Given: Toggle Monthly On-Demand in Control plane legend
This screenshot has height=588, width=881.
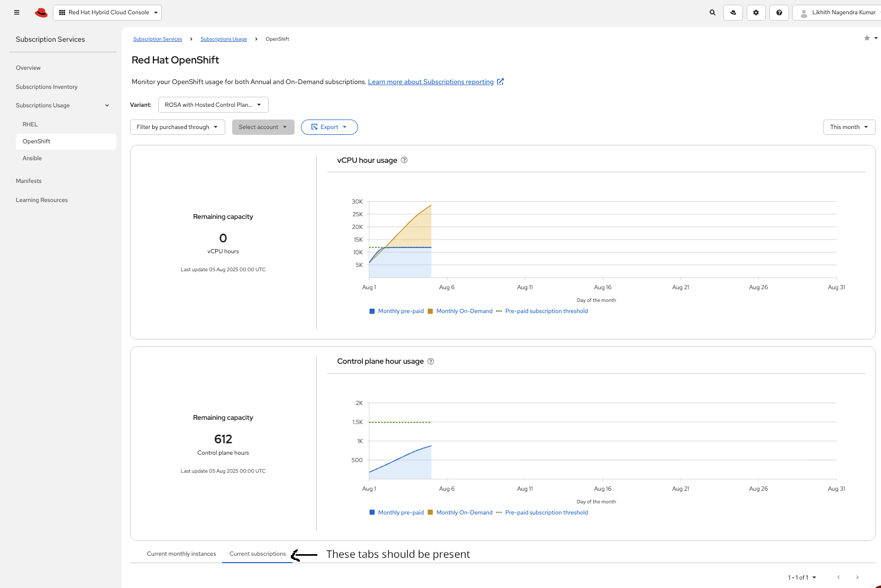Looking at the screenshot, I should click(460, 512).
